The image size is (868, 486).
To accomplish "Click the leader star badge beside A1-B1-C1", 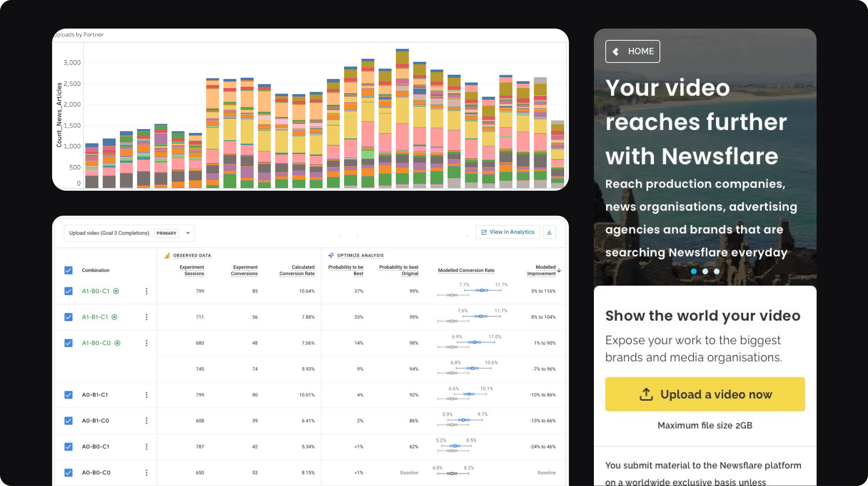I will 115,317.
